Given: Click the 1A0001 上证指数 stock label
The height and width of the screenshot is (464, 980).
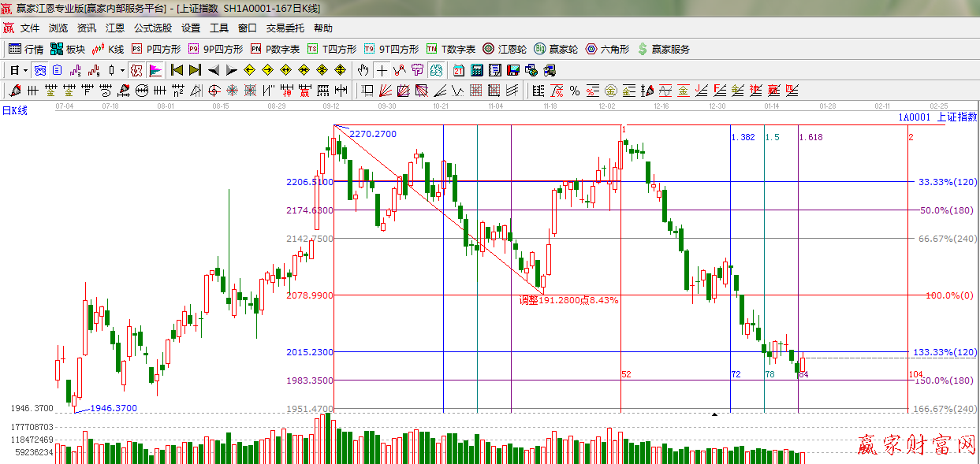Looking at the screenshot, I should pyautogui.click(x=937, y=117).
